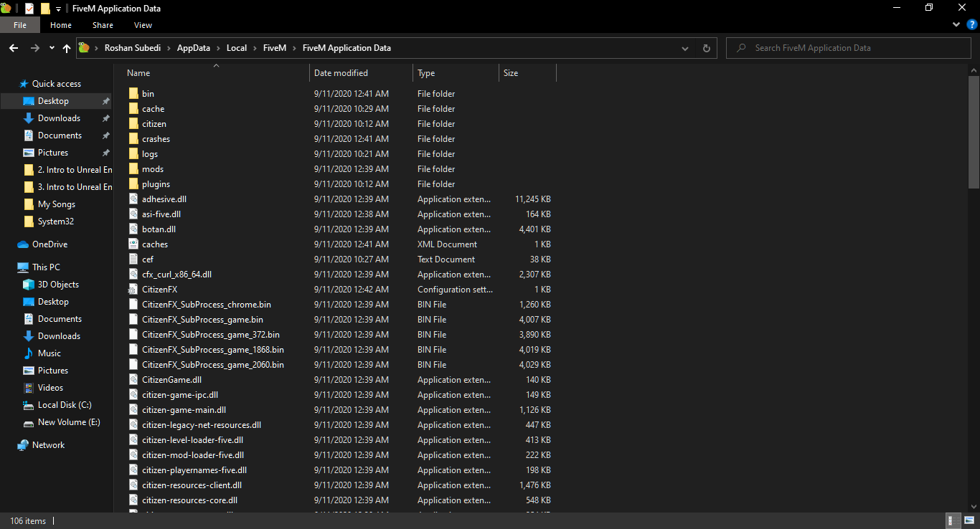980x529 pixels.
Task: Select the citizen folder icon
Action: click(x=133, y=124)
